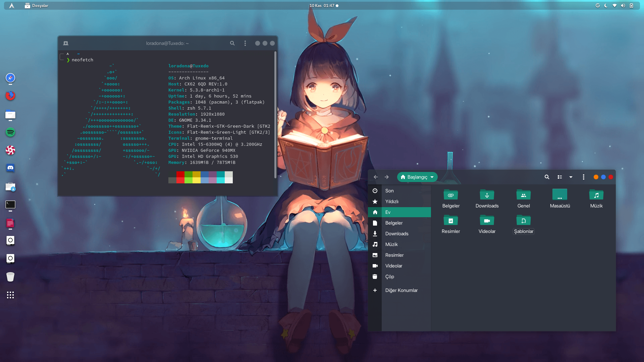Select Son in the sidebar
Image resolution: width=644 pixels, height=362 pixels.
pyautogui.click(x=399, y=191)
